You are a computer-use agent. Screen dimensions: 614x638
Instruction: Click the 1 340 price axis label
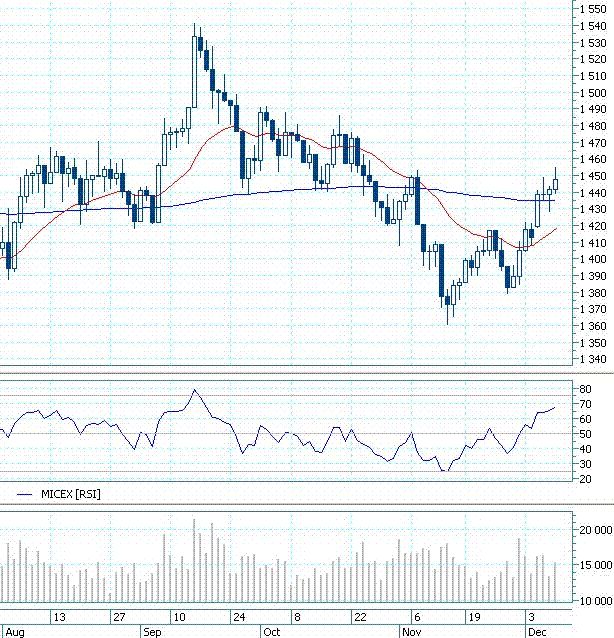point(593,359)
